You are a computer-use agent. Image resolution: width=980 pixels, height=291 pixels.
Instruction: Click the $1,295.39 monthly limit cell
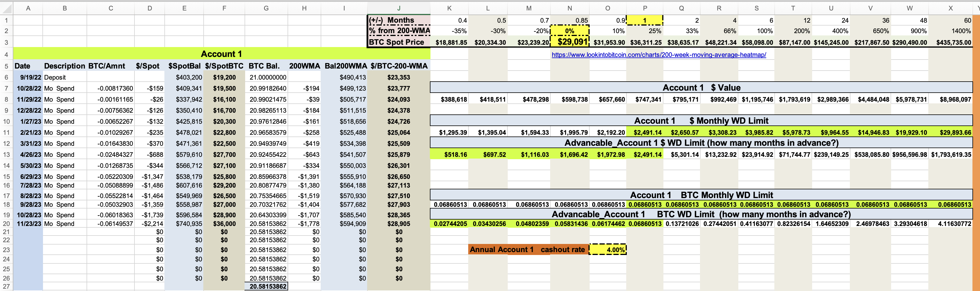(x=449, y=132)
